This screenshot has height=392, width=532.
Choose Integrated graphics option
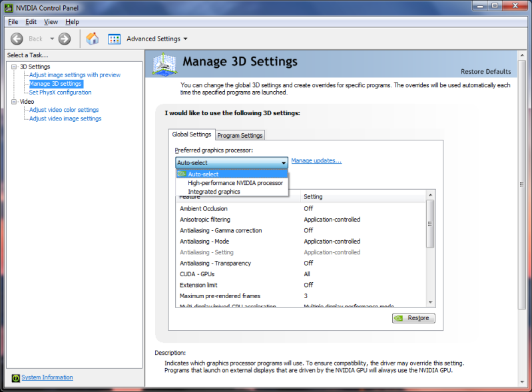pyautogui.click(x=232, y=192)
